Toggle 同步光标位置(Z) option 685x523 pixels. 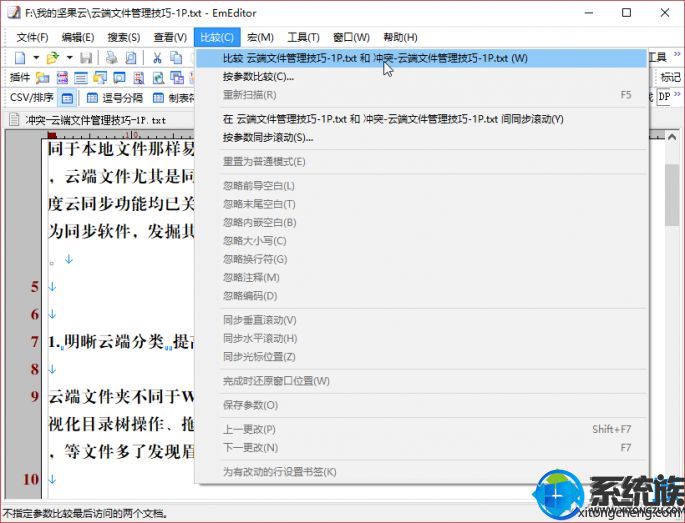click(421, 357)
